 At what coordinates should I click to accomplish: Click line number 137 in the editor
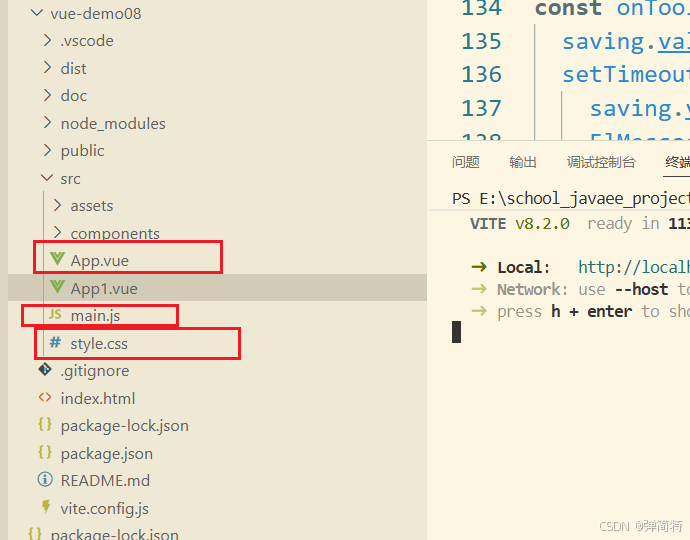coord(481,108)
